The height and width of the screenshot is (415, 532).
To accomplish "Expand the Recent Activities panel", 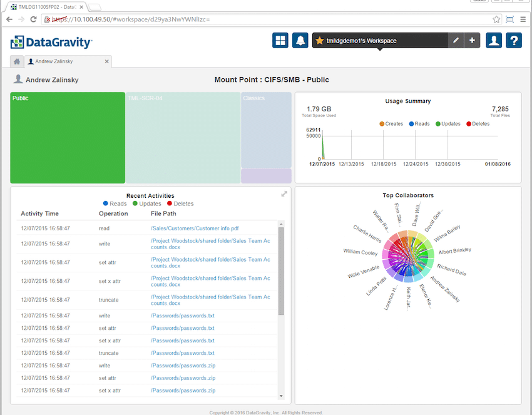I will point(284,194).
